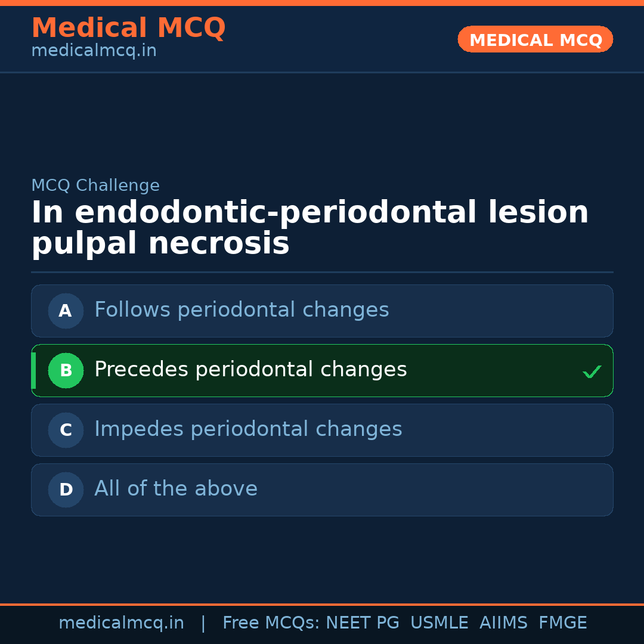Click AIIMS in footer
Image resolution: width=644 pixels, height=644 pixels.
pos(503,623)
